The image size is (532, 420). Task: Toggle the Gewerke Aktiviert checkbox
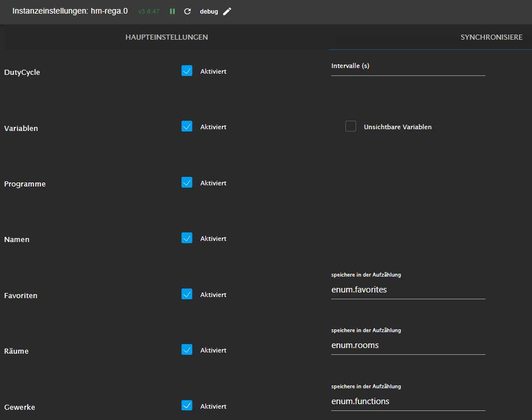187,405
